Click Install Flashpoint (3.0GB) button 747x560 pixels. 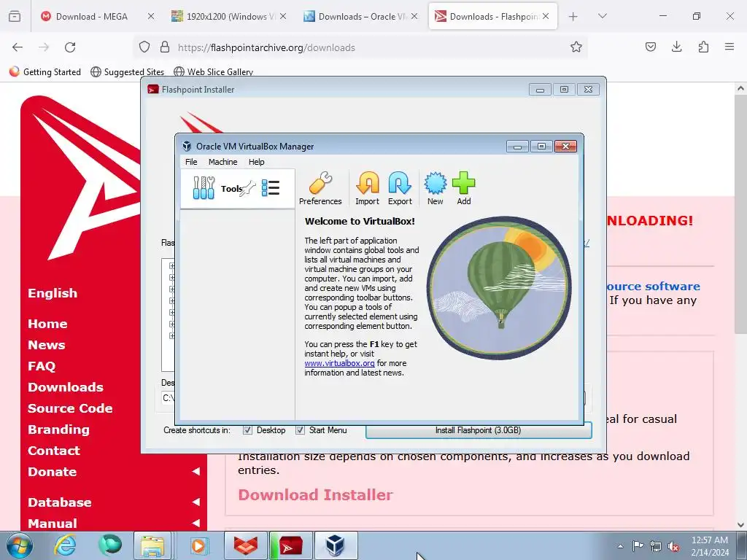[479, 430]
